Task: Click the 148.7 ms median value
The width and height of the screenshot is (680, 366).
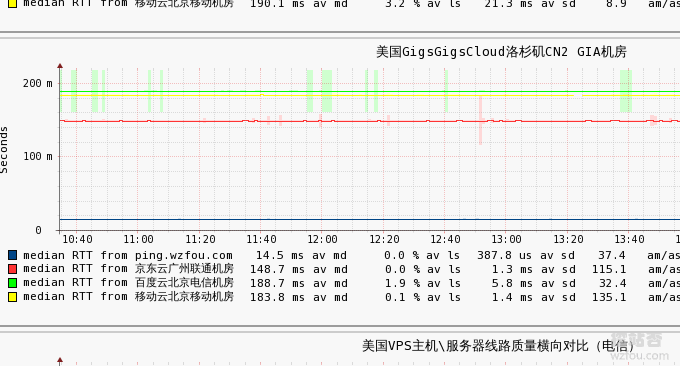Action: coord(278,269)
